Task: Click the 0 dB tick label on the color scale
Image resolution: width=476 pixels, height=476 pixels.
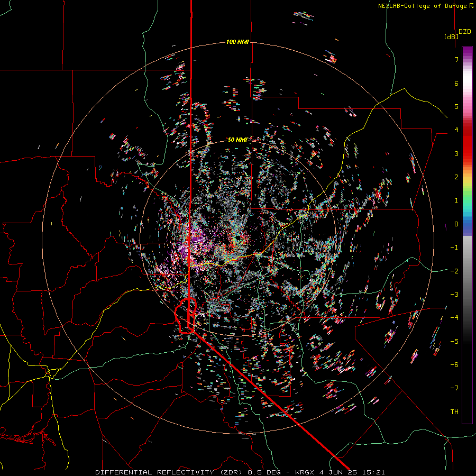Action: pyautogui.click(x=456, y=224)
